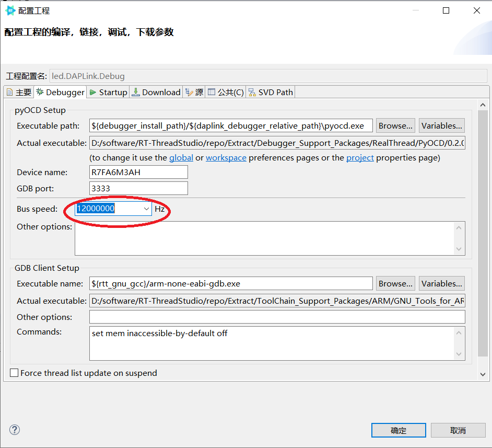The height and width of the screenshot is (448, 492).
Task: Click the pyOCD Other options scroll up arrow
Action: 459,227
